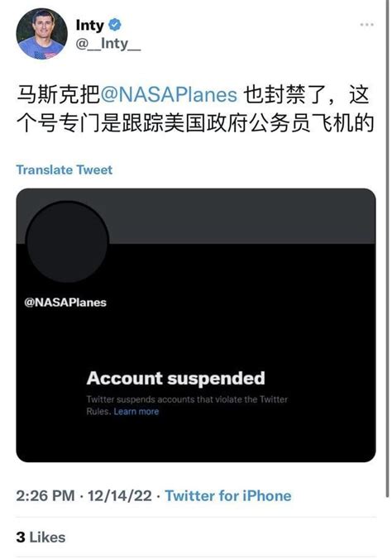Image resolution: width=392 pixels, height=559 pixels.
Task: Click the white @NASAPlanes handle in embedded image
Action: tap(65, 303)
